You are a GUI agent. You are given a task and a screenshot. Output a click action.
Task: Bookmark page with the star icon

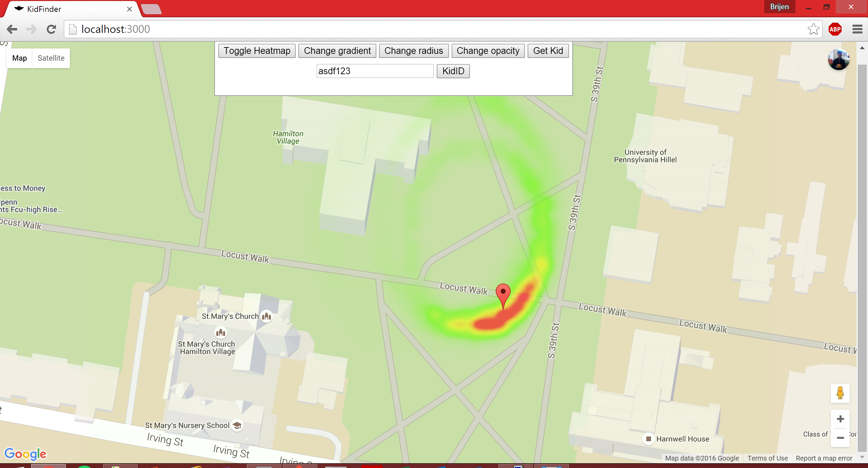(x=813, y=29)
